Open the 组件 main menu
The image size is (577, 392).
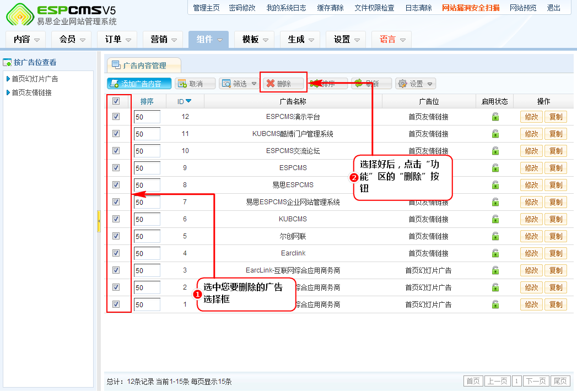click(209, 39)
